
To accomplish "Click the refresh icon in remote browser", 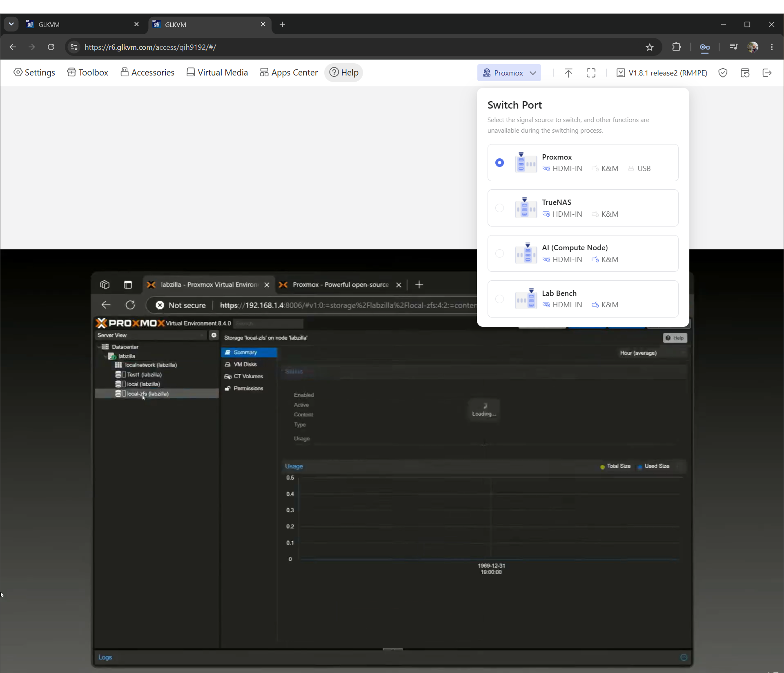I will (130, 305).
